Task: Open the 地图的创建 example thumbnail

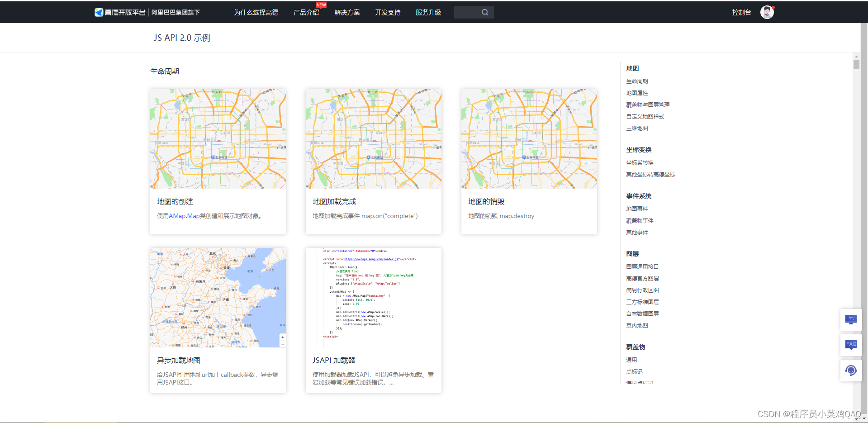Action: (218, 139)
